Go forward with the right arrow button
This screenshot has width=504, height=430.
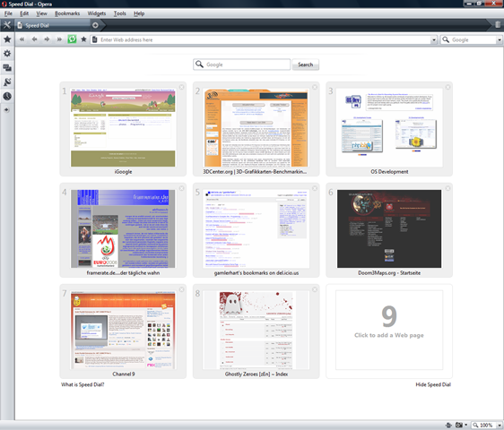click(x=47, y=39)
